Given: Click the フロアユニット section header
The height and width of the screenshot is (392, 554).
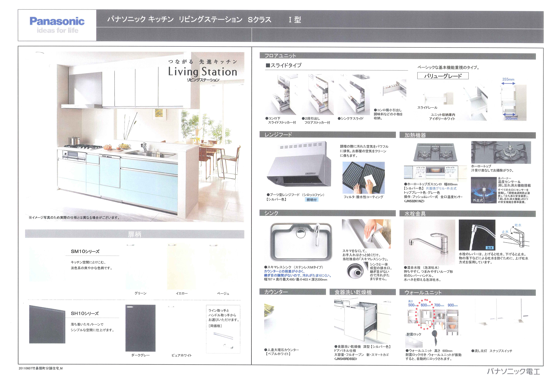Looking at the screenshot, I should [280, 56].
